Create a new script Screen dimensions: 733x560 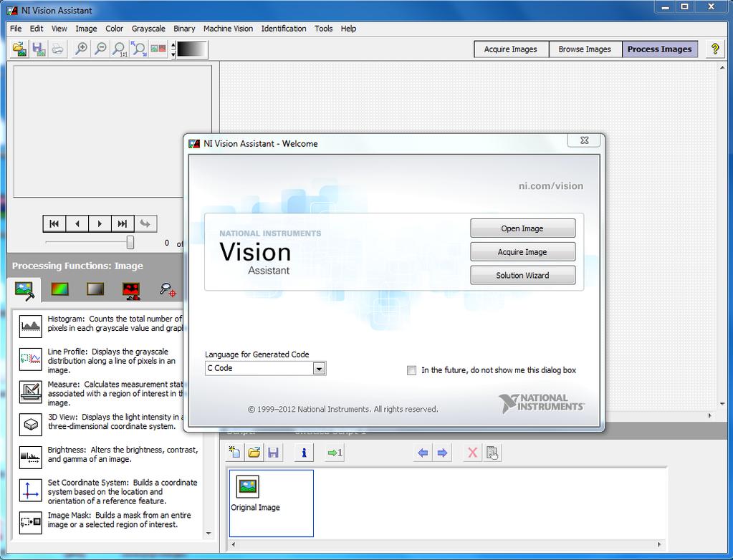tap(235, 452)
